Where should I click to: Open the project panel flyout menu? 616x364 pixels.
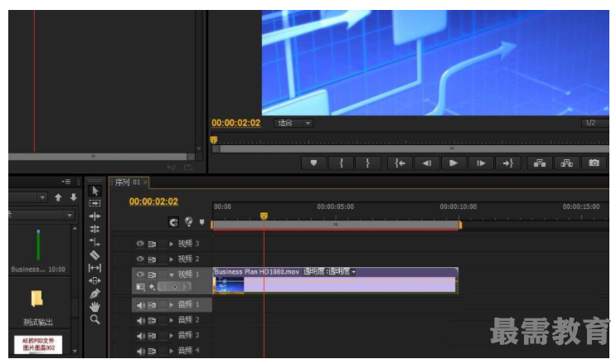[65, 182]
